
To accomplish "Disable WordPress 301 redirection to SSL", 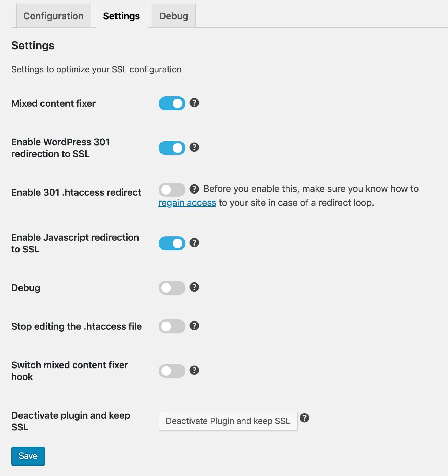I will pyautogui.click(x=172, y=147).
